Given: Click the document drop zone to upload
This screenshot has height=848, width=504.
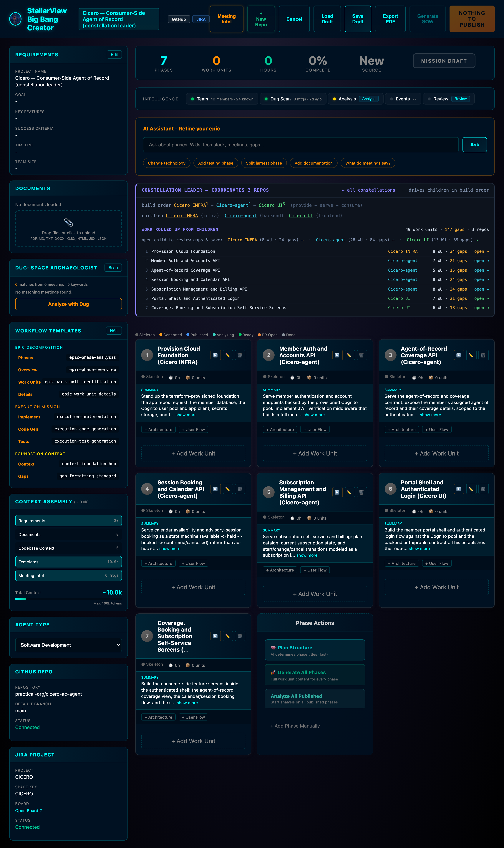Looking at the screenshot, I should (x=69, y=228).
